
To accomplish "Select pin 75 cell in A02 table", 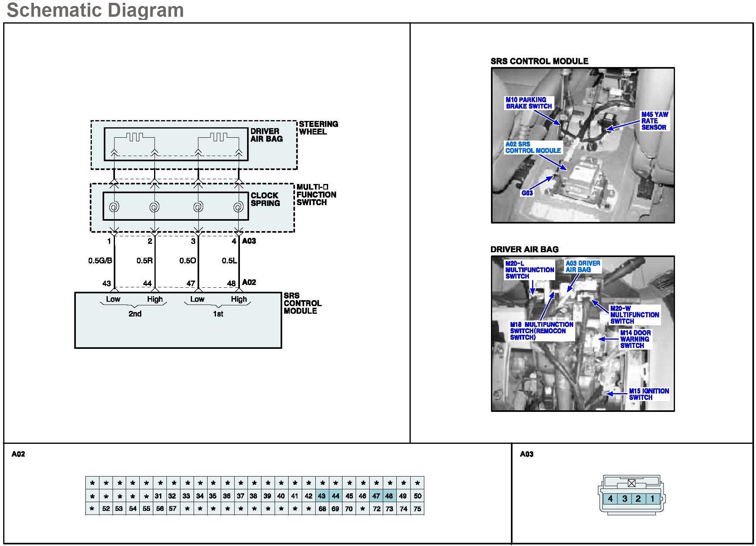I will pyautogui.click(x=417, y=509).
